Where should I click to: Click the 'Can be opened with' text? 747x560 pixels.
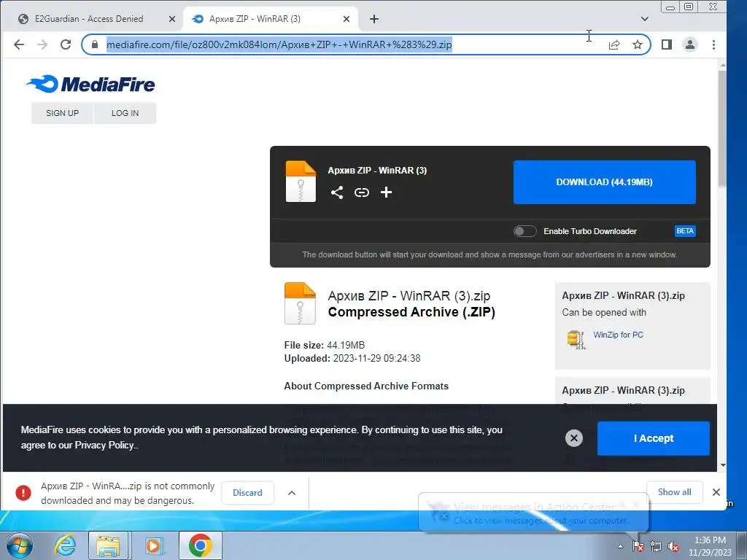(604, 313)
